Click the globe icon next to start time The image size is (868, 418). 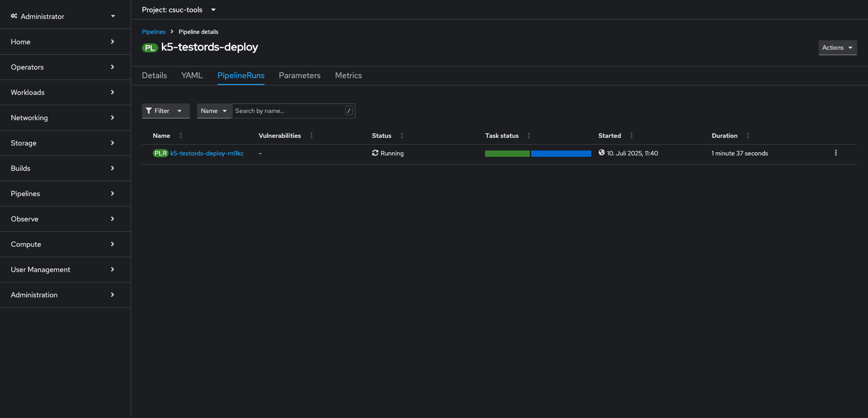(601, 153)
